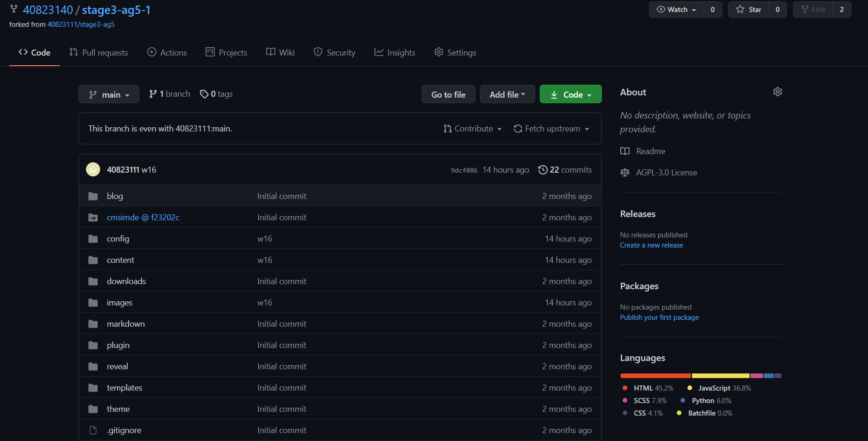Screen dimensions: 868x441
Task: Click the theme folder icon
Action: [x=93, y=409]
